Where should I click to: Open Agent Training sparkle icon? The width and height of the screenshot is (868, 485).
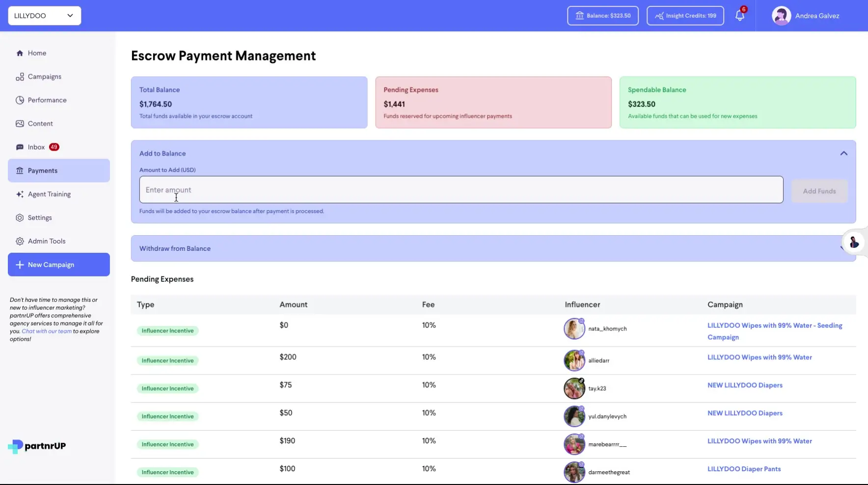(x=20, y=194)
